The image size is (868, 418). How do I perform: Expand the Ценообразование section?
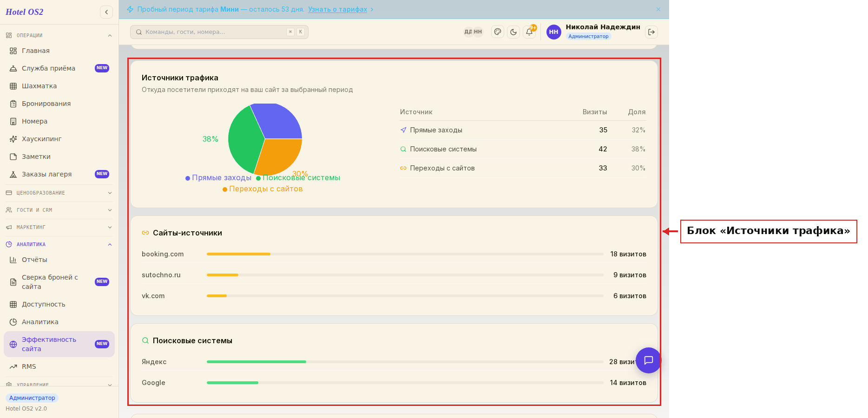click(59, 193)
